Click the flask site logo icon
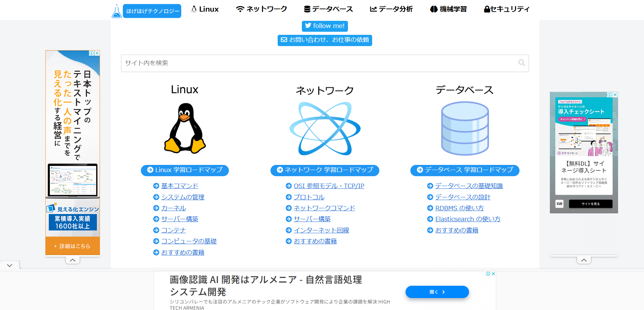644x310 pixels. click(x=117, y=11)
